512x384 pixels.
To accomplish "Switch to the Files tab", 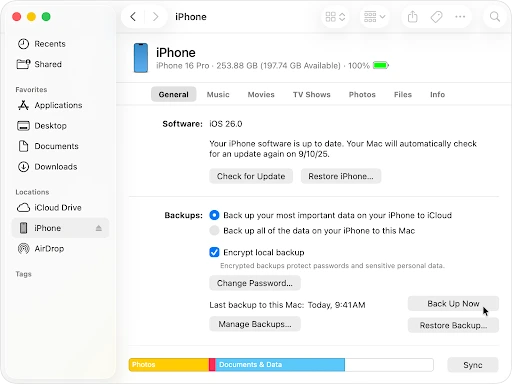I will click(403, 94).
